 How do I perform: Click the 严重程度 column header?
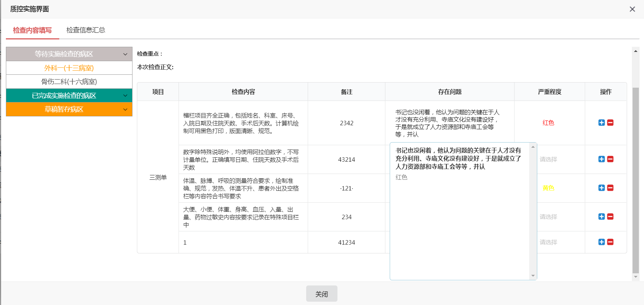tap(549, 92)
